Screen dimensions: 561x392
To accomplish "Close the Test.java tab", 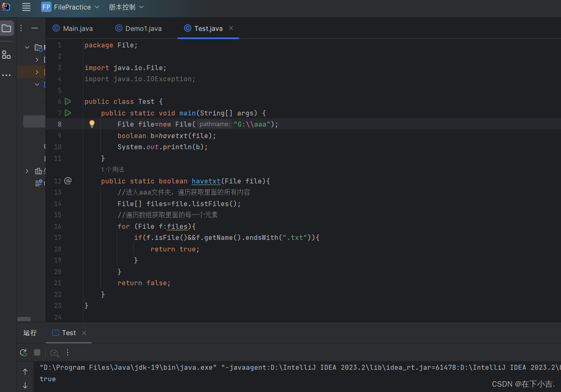I will 231,28.
